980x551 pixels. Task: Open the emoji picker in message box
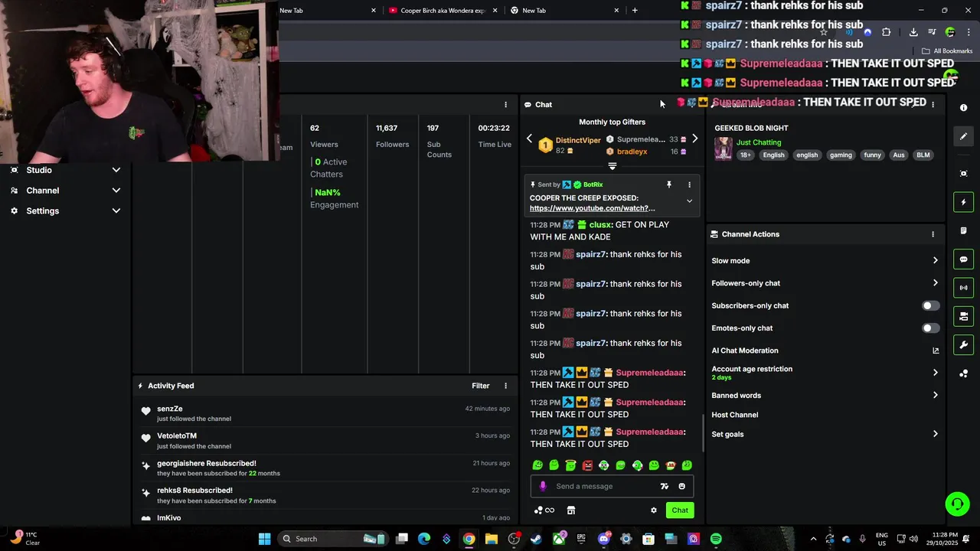pos(681,486)
